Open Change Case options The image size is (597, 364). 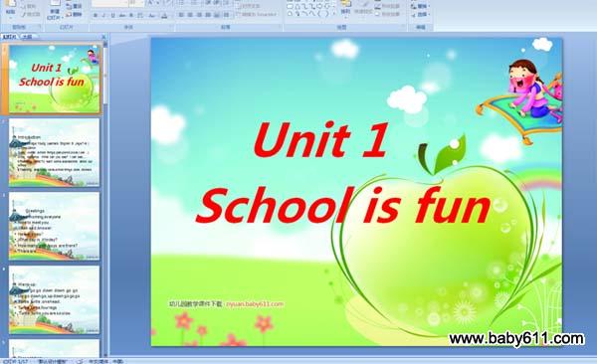click(151, 15)
